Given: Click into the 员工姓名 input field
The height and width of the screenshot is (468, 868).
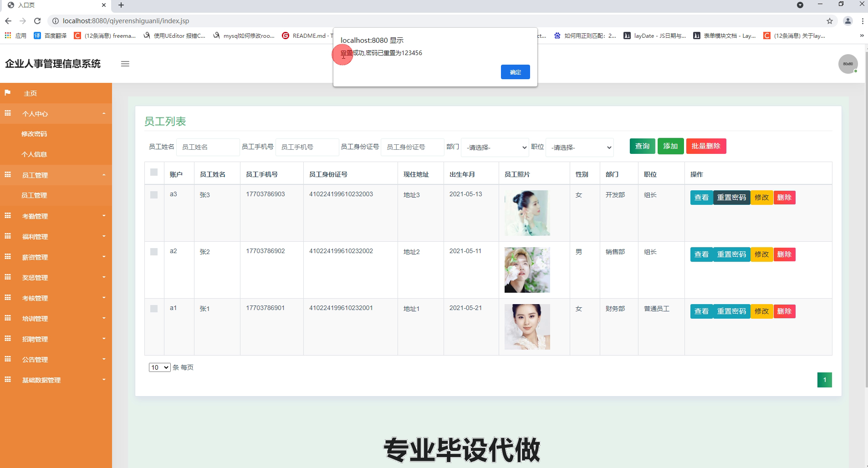Looking at the screenshot, I should click(208, 147).
